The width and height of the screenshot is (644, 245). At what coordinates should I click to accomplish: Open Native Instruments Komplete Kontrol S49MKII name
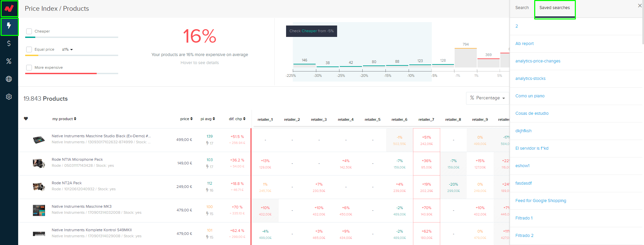click(x=92, y=230)
